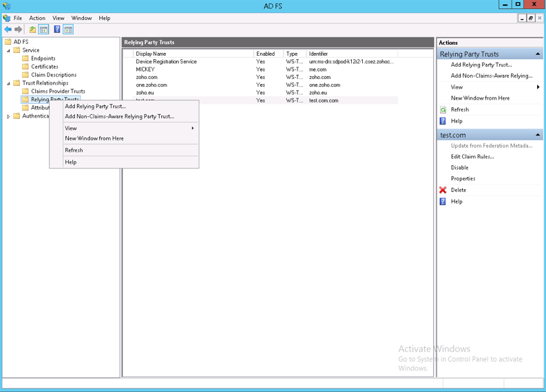Select New Window from Here context entry
Viewport: 546px width, 392px height.
(94, 138)
